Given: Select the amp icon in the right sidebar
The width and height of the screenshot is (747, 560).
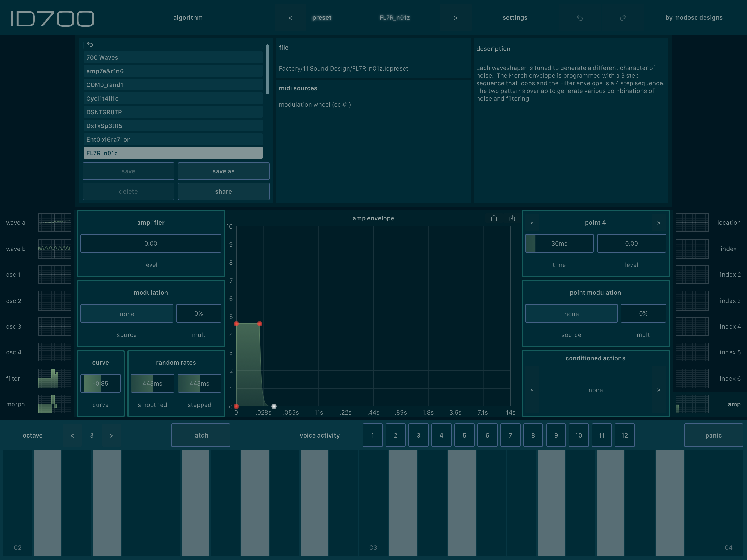Looking at the screenshot, I should pos(692,404).
